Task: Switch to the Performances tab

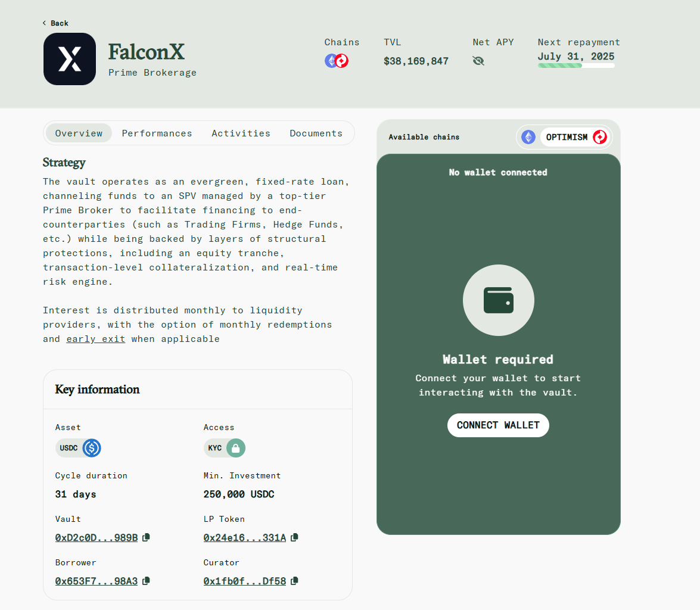Action: tap(157, 133)
